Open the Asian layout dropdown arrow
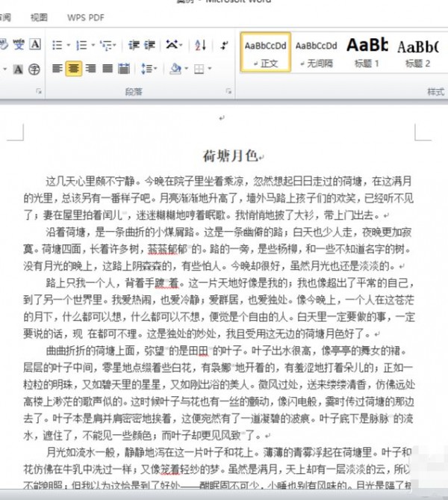 (181, 45)
